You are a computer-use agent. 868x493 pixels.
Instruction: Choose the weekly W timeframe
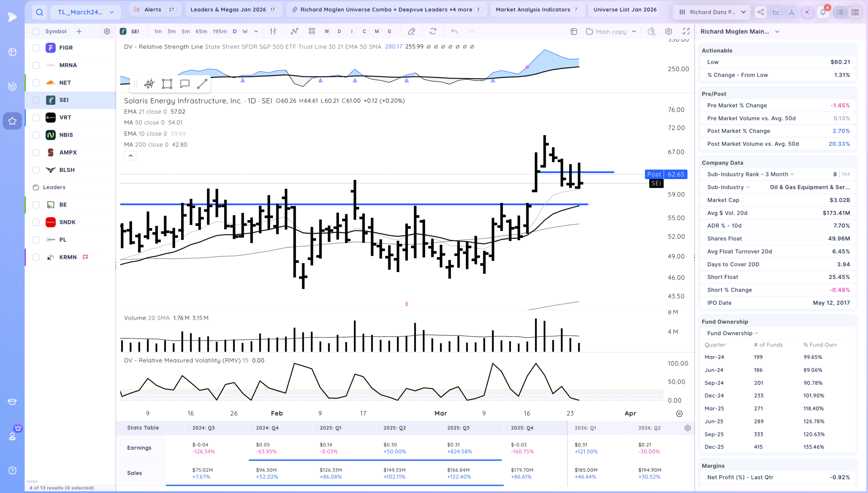click(245, 32)
